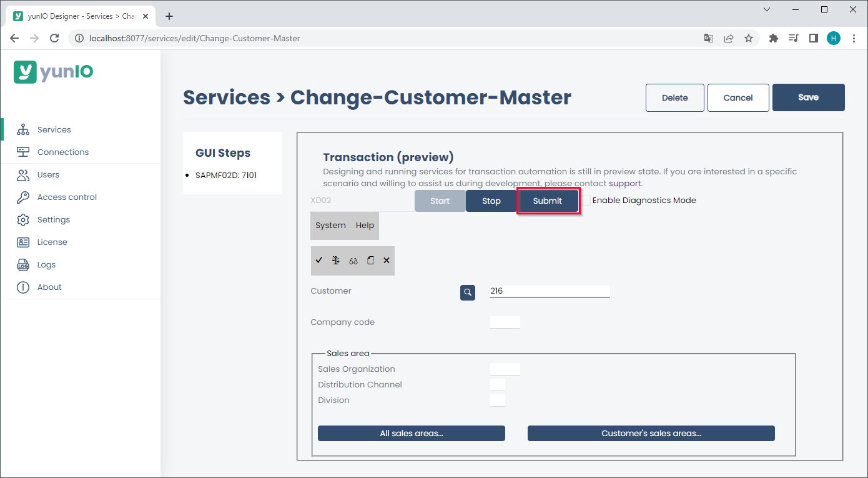Click the Distribution Channel input field
The width and height of the screenshot is (868, 478).
[x=498, y=385]
